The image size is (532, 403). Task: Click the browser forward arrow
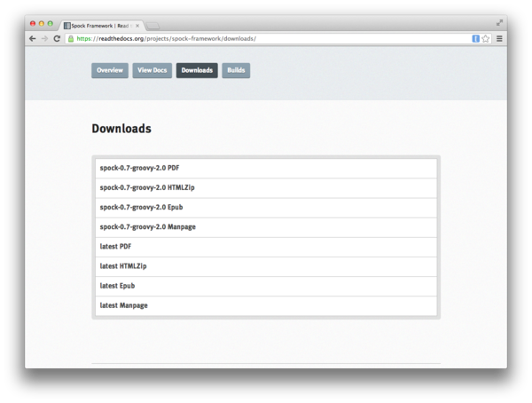[x=45, y=39]
